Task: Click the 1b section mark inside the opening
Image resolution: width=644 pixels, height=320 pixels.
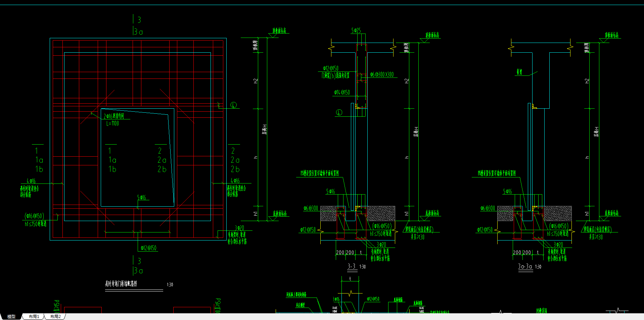Action: pyautogui.click(x=112, y=169)
